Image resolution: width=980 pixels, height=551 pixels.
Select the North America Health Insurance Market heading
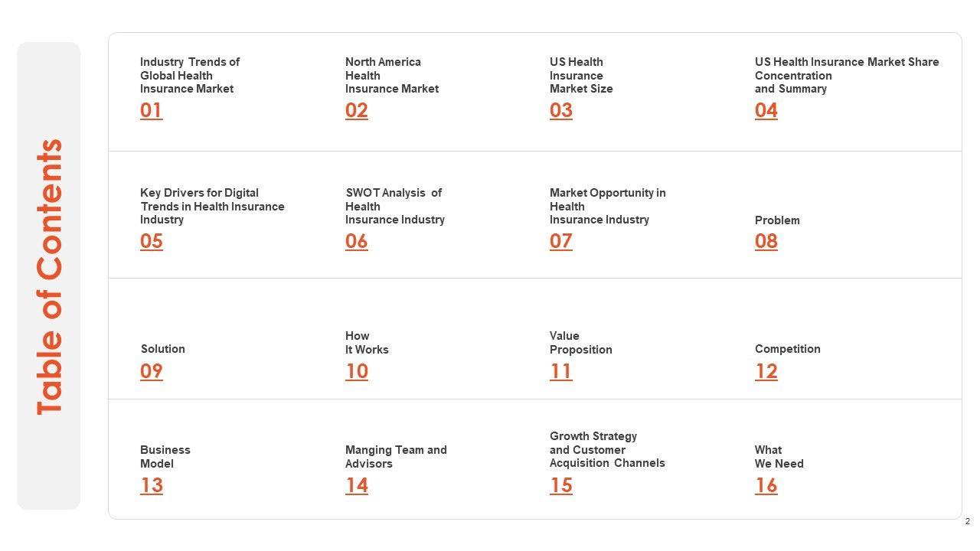[x=391, y=75]
